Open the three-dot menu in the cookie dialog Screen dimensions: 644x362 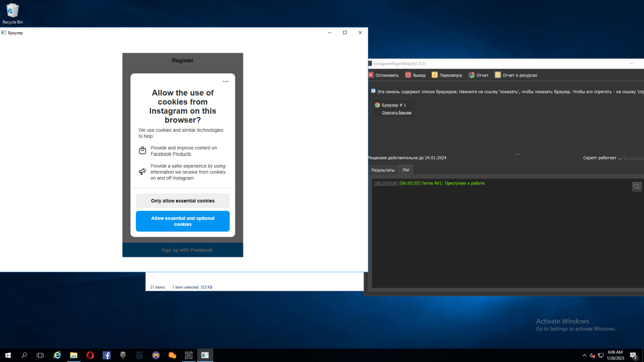[x=225, y=81]
